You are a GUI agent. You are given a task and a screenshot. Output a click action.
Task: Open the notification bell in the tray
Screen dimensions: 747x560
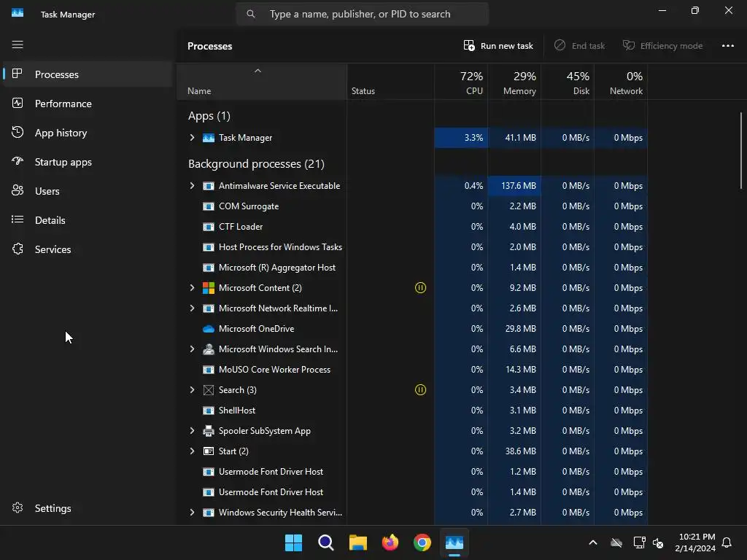[x=727, y=542]
